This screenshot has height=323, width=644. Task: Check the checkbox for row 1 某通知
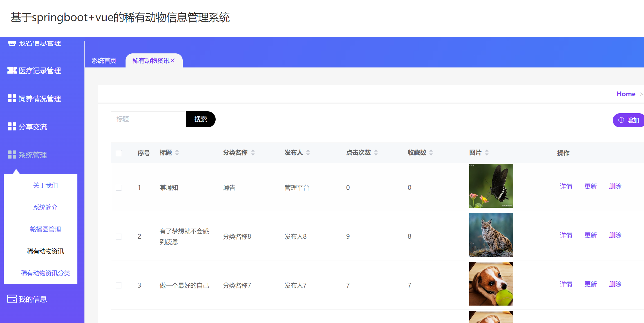(x=119, y=188)
